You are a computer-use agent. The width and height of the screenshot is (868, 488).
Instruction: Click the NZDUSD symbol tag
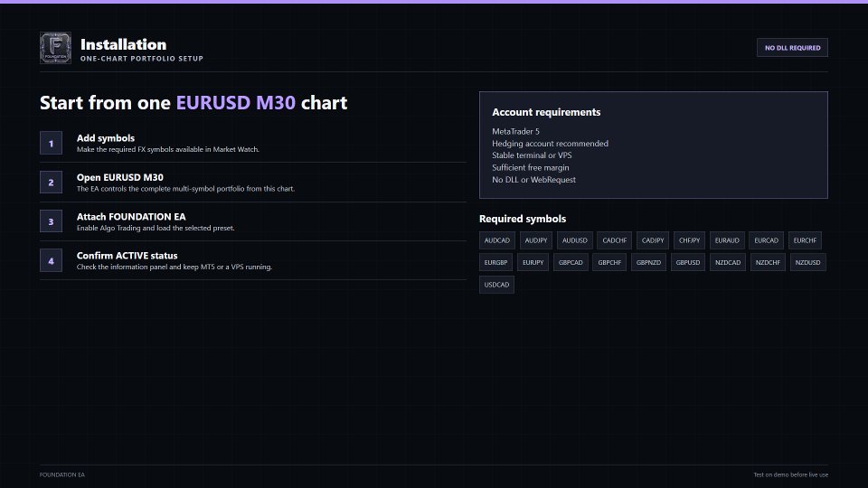[x=807, y=262]
